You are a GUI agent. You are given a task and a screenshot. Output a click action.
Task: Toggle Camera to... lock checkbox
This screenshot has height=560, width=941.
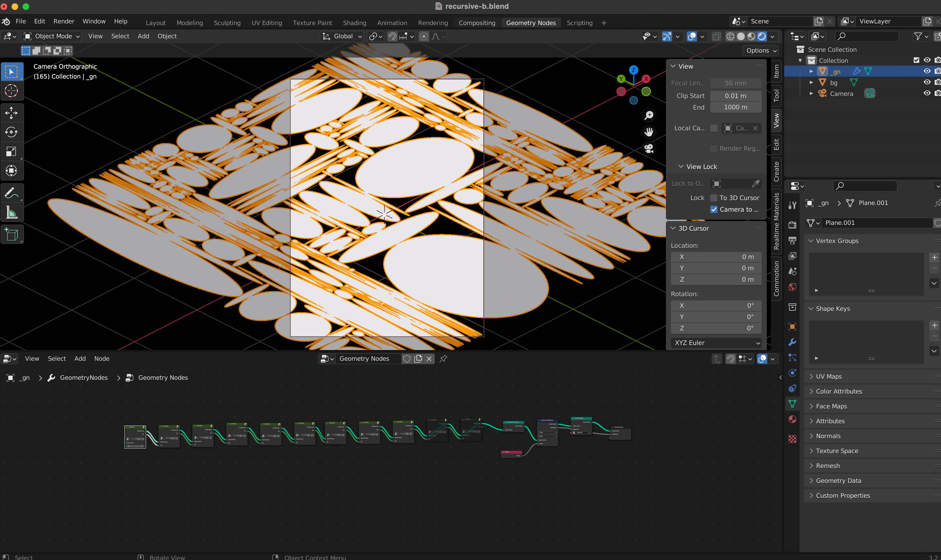pos(714,209)
